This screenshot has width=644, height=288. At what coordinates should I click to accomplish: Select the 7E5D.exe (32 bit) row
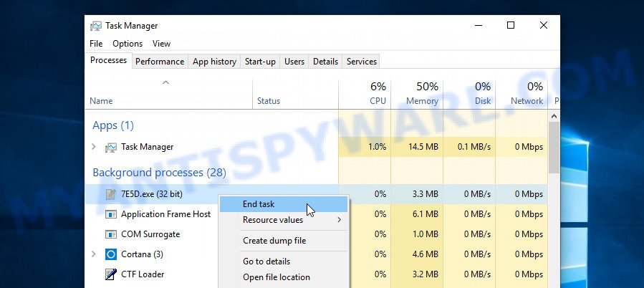click(x=316, y=194)
